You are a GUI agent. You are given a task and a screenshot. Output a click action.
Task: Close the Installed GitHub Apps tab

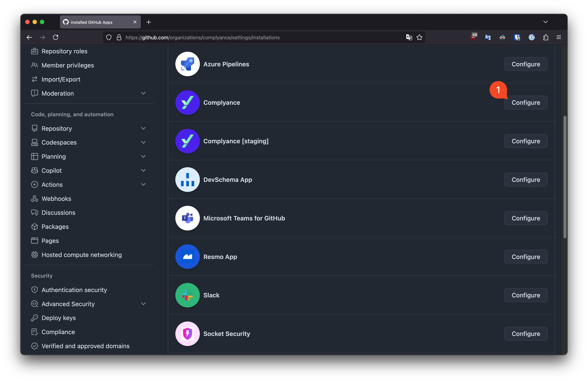pyautogui.click(x=135, y=22)
